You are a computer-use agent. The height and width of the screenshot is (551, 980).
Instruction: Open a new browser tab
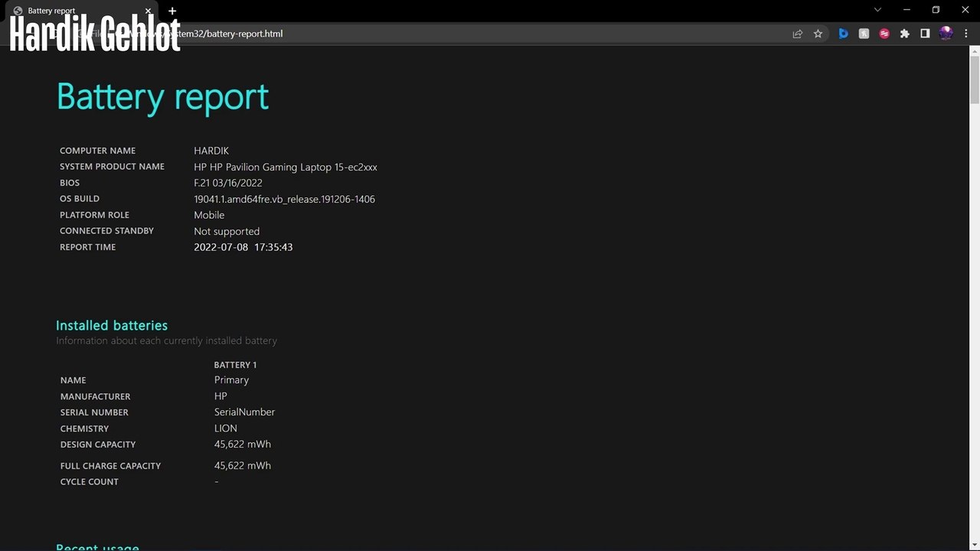[172, 11]
